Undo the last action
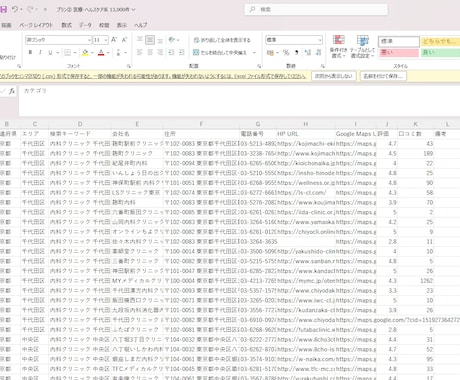This screenshot has width=460, height=380. pyautogui.click(x=15, y=9)
